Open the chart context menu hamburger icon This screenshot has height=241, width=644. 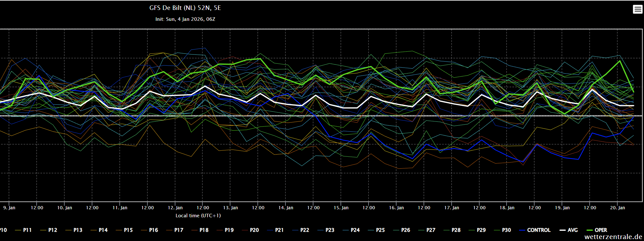[638, 9]
